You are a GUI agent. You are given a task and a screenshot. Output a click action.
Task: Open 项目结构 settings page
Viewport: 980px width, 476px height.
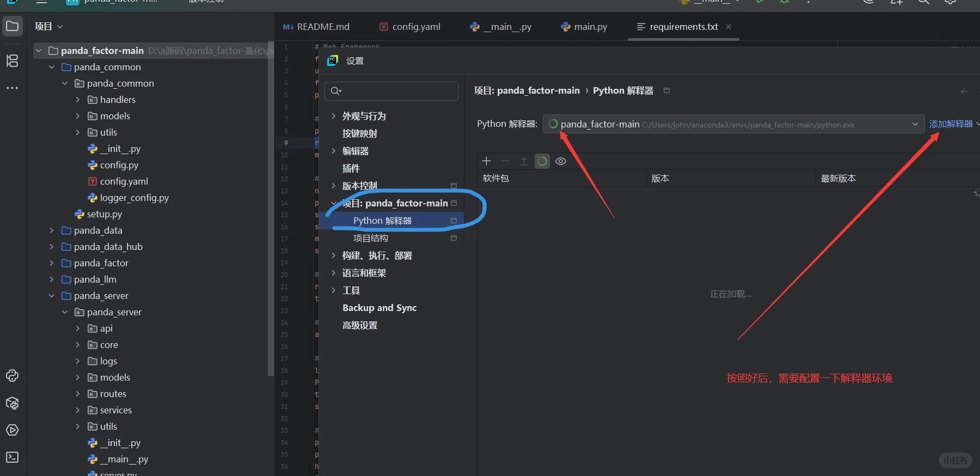(x=371, y=238)
